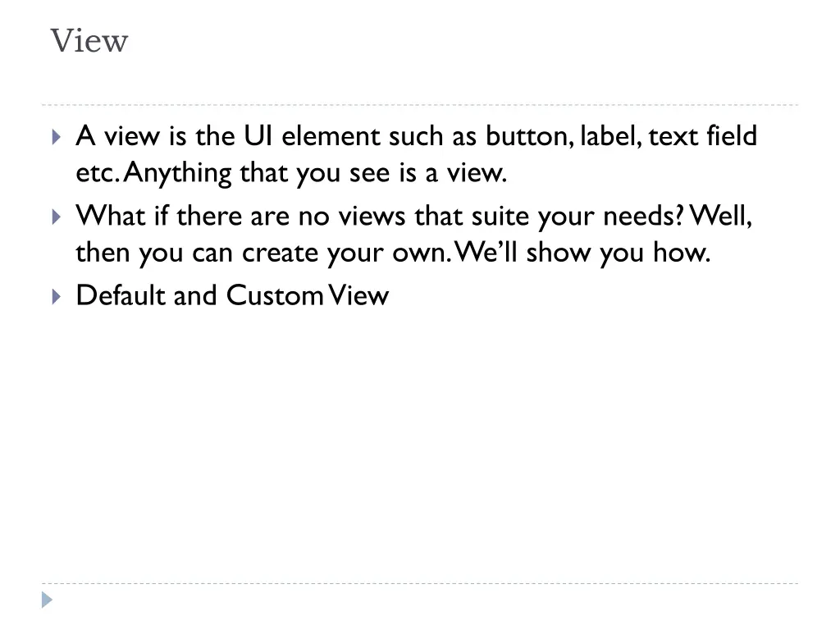Click the arrow bullet before "What if there"

(57, 217)
